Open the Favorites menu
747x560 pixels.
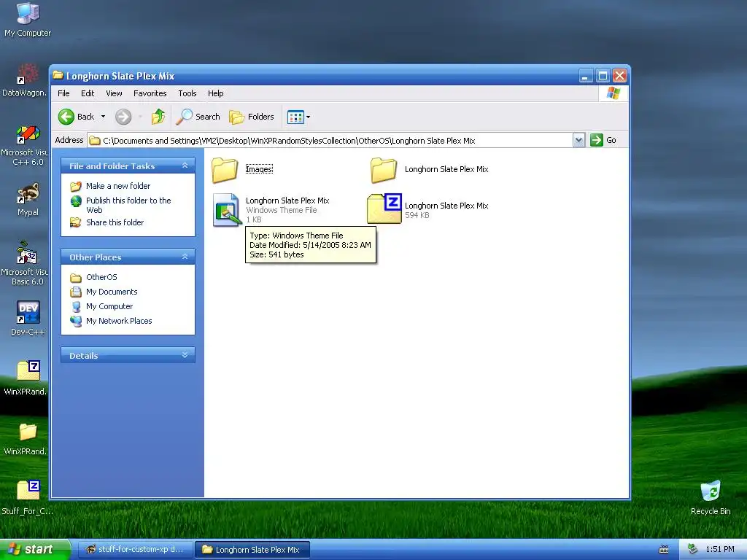[x=150, y=93]
